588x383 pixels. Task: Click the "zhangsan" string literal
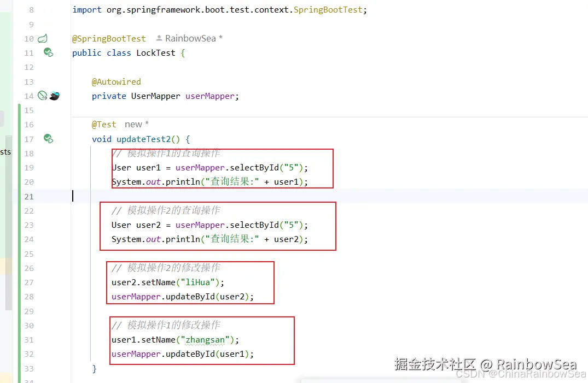click(x=205, y=339)
